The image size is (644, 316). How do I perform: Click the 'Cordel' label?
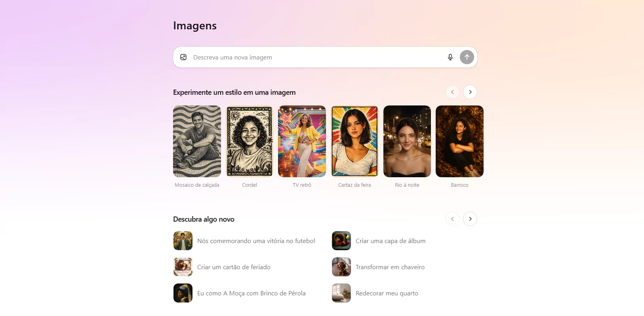pyautogui.click(x=250, y=185)
